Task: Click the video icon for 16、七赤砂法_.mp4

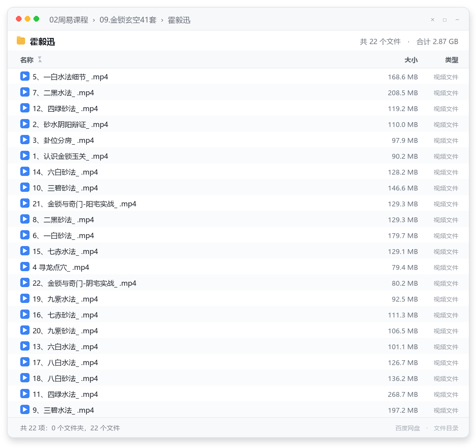Action: [25, 314]
